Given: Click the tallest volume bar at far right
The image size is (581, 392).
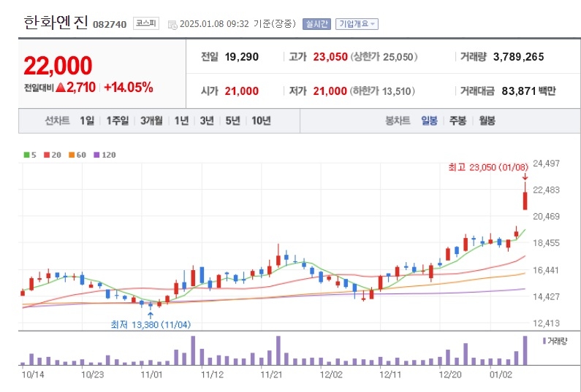Looking at the screenshot, I should (x=525, y=350).
